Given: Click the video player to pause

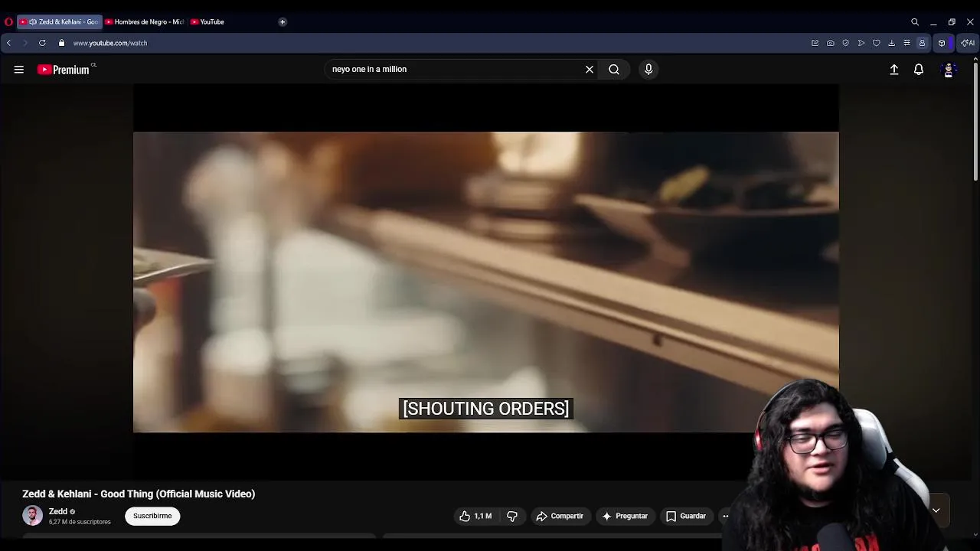Looking at the screenshot, I should coord(486,282).
